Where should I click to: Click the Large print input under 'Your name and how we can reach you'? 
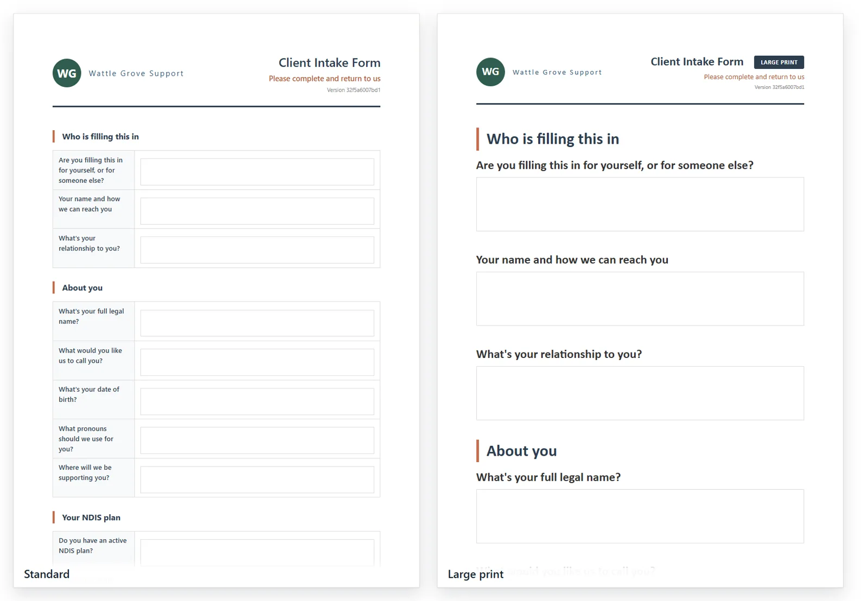click(640, 299)
